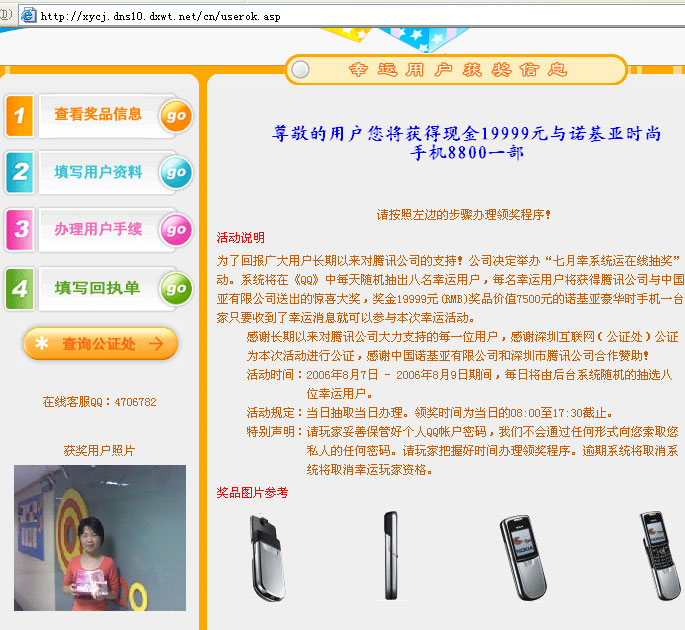Click the 活动说明 red heading
The image size is (685, 630).
(240, 238)
